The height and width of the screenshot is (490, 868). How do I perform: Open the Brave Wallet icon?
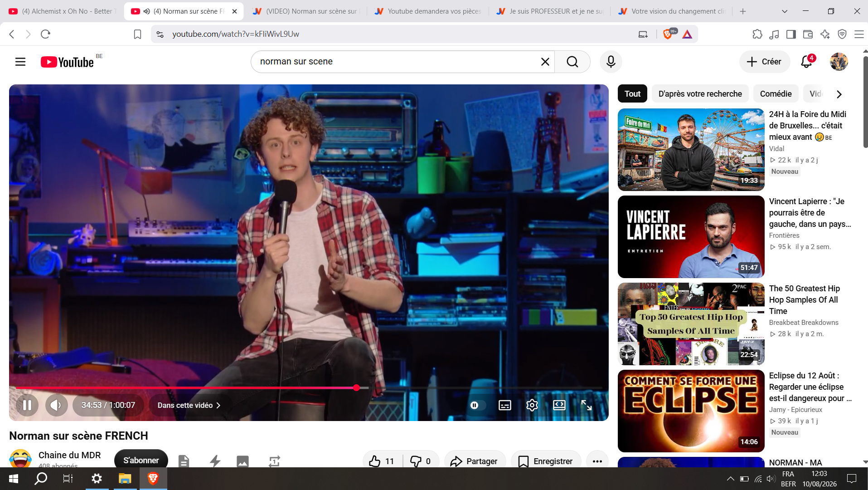(808, 34)
